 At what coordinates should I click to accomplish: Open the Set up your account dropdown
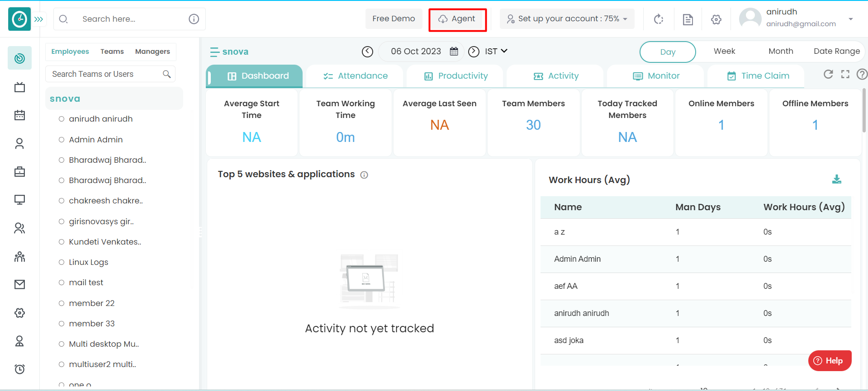coord(567,19)
